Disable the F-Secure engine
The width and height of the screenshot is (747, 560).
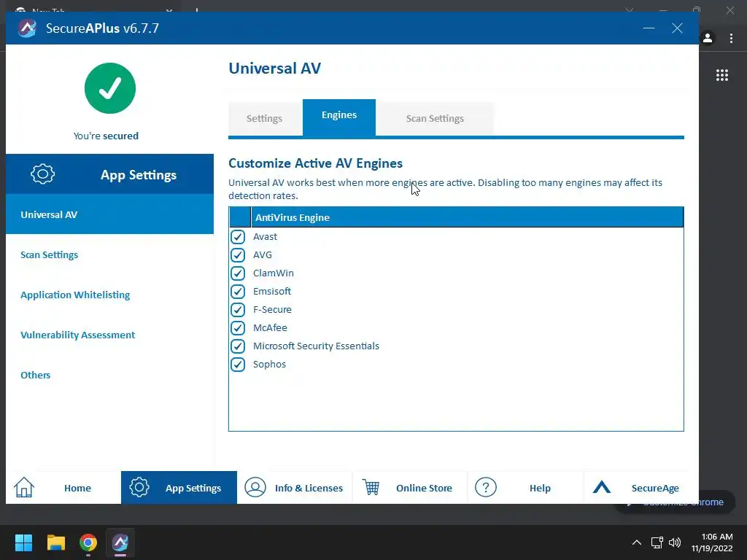coord(238,309)
